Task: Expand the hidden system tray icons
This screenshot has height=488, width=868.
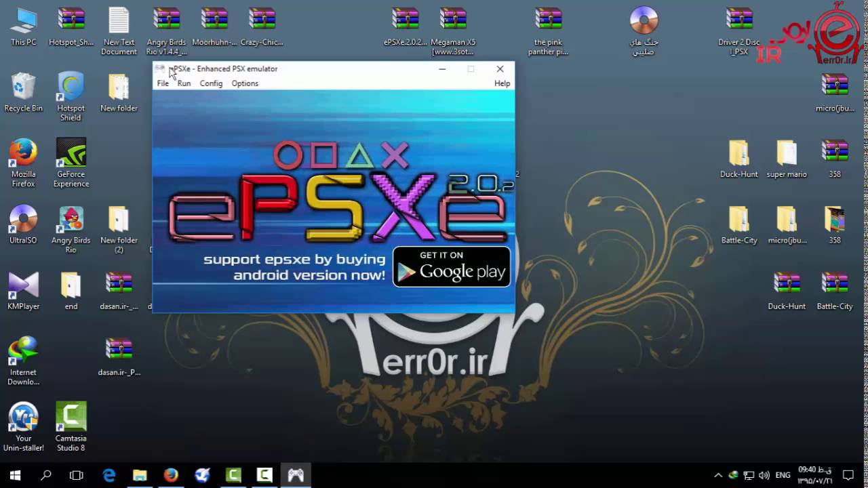Action: (x=718, y=475)
